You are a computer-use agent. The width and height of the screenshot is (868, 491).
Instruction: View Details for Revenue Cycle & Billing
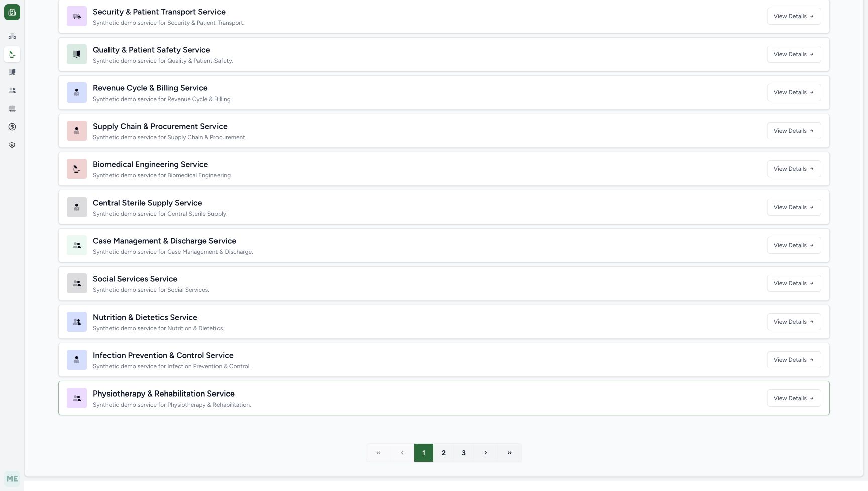(794, 92)
